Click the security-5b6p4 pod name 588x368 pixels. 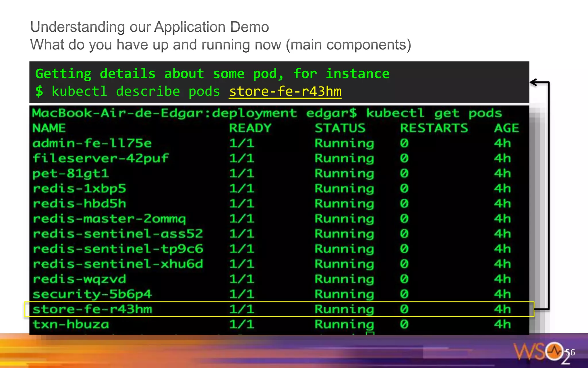tap(92, 294)
